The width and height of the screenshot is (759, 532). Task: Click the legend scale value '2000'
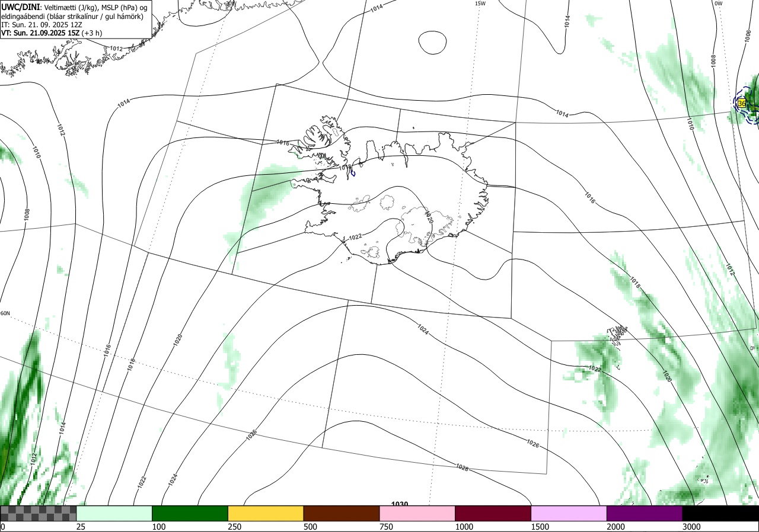coord(616,527)
